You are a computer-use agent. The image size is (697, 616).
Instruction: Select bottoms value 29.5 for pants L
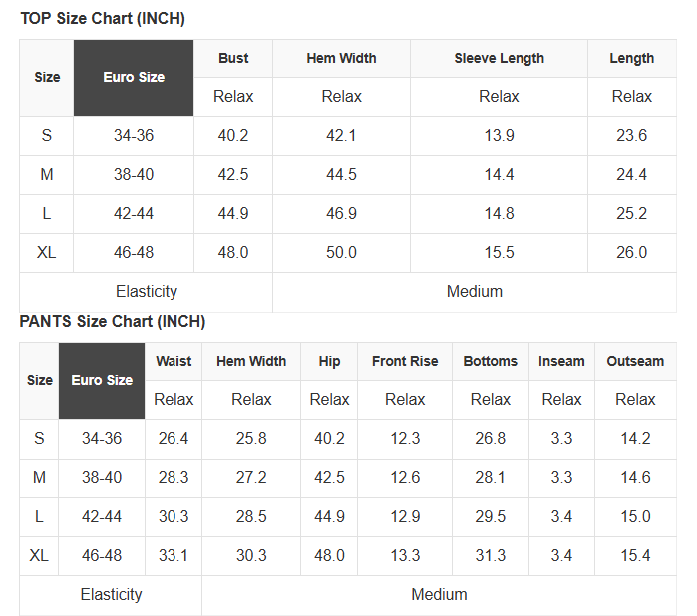491,517
